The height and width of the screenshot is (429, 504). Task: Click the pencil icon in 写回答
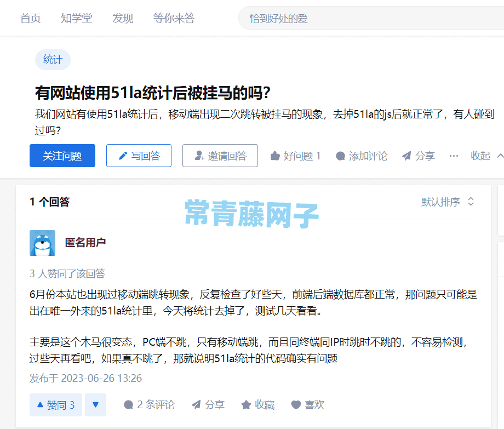click(123, 156)
